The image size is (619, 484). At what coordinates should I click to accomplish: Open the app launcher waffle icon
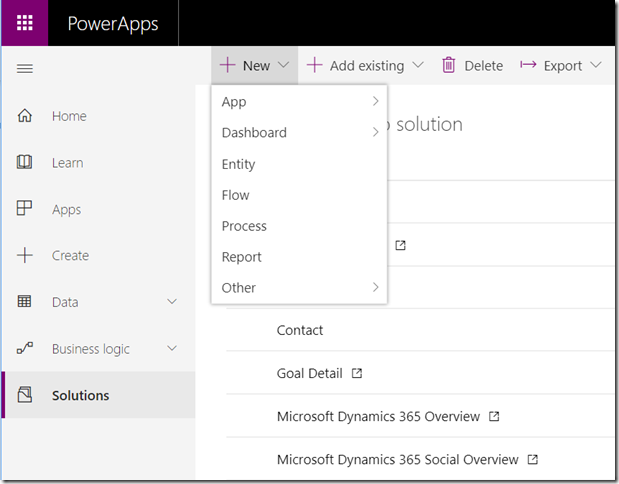25,23
